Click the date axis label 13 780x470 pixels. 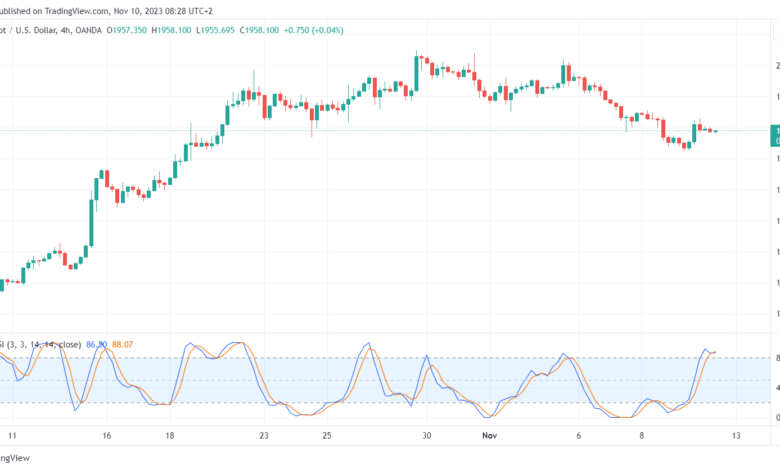tap(736, 436)
